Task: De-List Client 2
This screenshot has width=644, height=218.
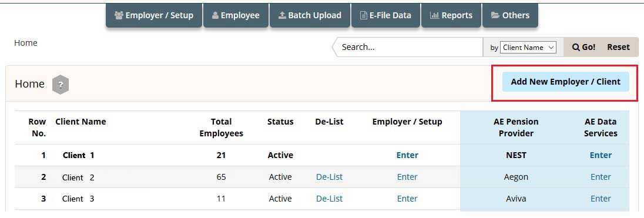Action: (x=330, y=177)
